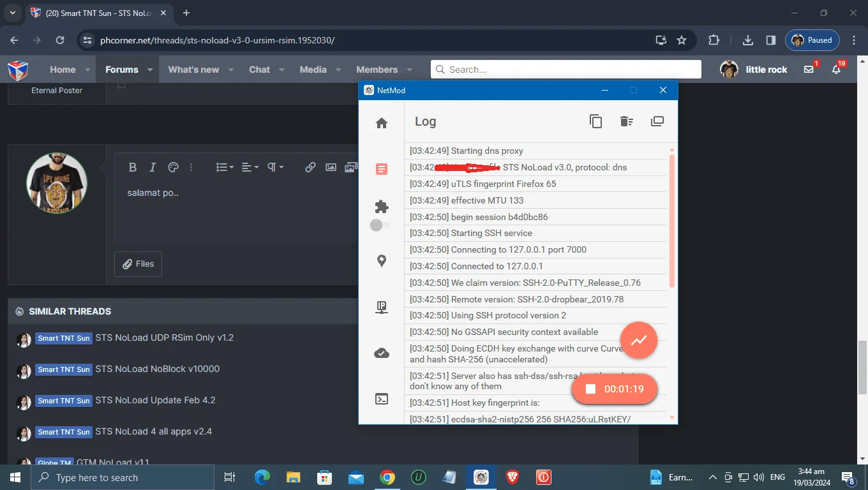Open NetMod cloud check icon
The width and height of the screenshot is (868, 490).
[x=382, y=353]
